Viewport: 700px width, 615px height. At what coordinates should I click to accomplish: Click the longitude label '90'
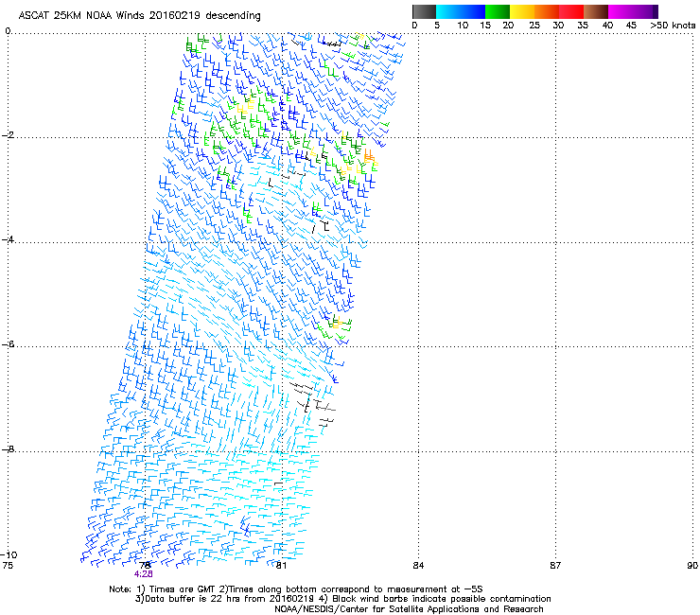(x=692, y=566)
